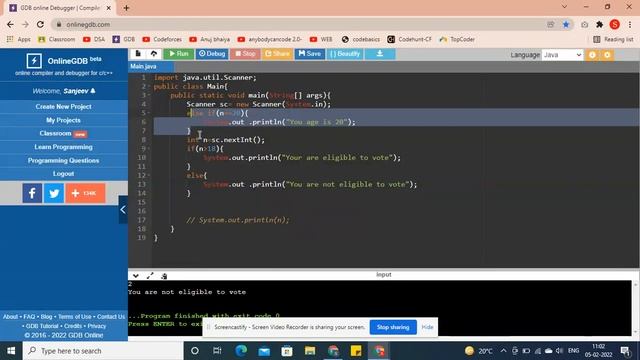Open the DSA bookmark
Screen dimensions: 640x360
[94, 39]
